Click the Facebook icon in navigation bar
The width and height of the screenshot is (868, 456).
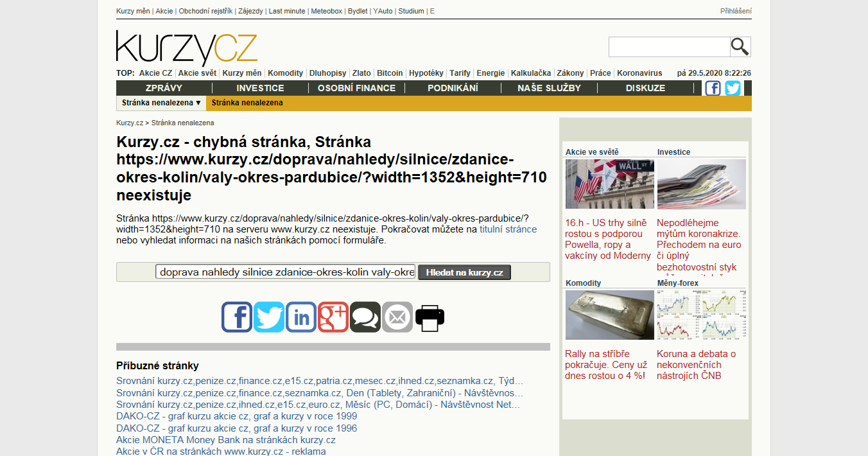click(713, 88)
